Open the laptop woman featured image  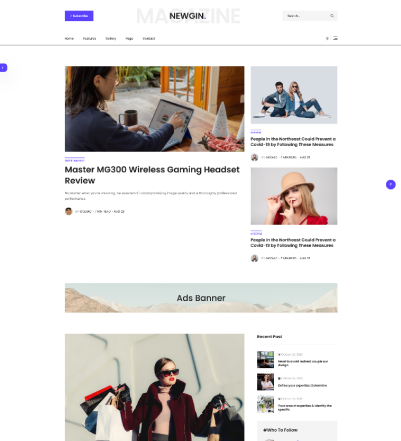[x=154, y=109]
